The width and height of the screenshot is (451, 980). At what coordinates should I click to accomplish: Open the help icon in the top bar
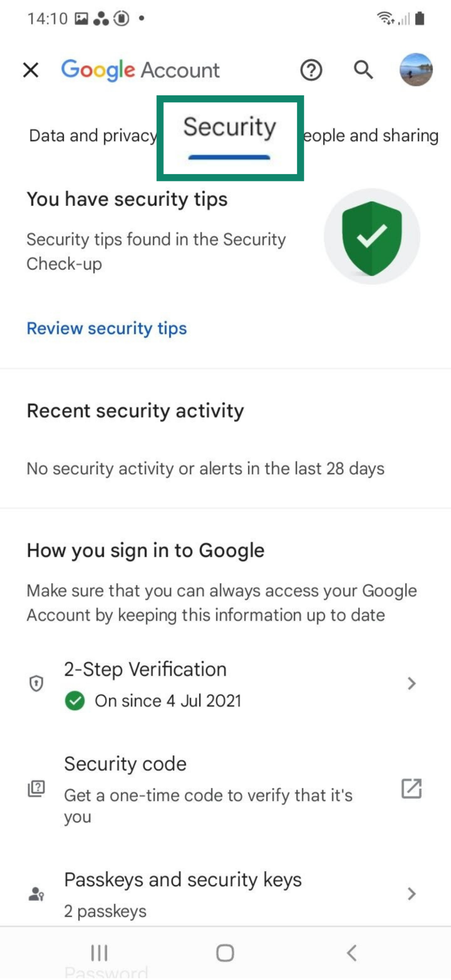click(x=311, y=70)
